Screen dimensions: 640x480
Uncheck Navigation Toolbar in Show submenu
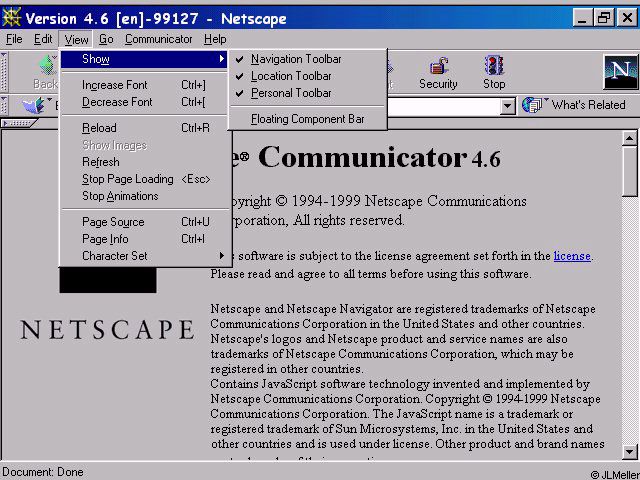pos(307,59)
